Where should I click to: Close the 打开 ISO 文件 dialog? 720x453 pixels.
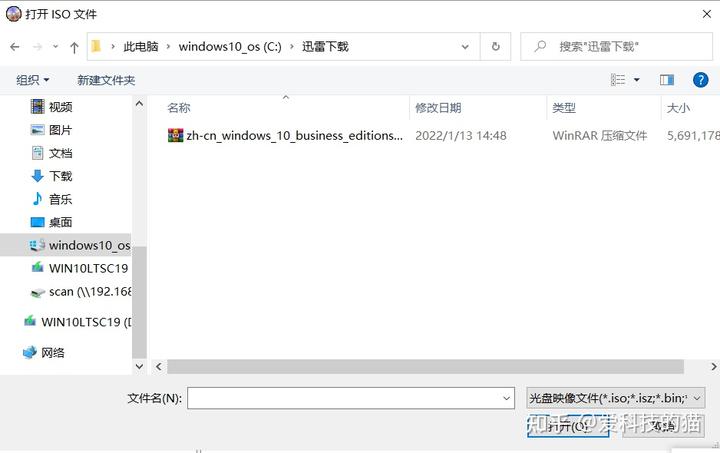click(x=707, y=14)
